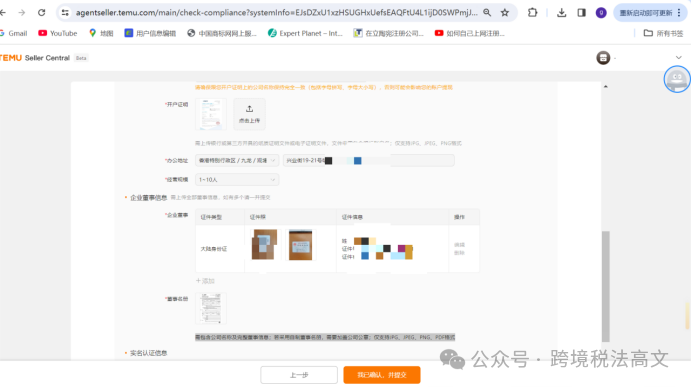This screenshot has height=387, width=691.
Task: View the 董事名册 document thumbnail
Action: pyautogui.click(x=211, y=308)
